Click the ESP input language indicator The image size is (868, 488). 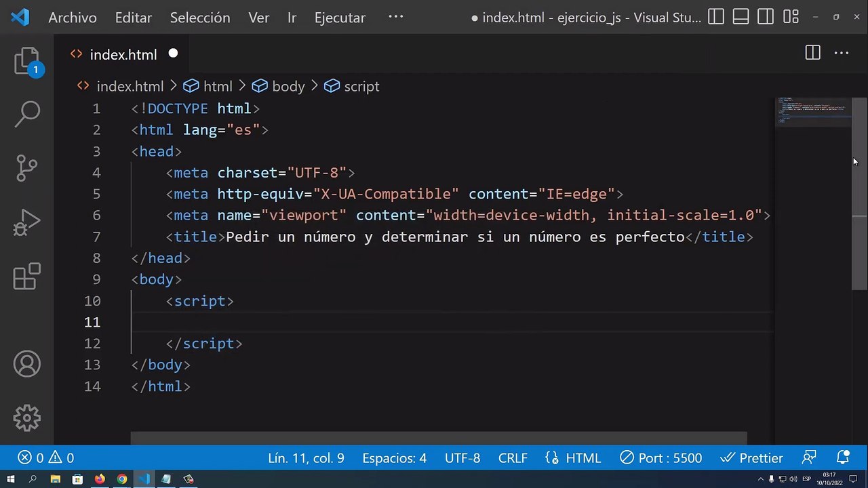[807, 479]
